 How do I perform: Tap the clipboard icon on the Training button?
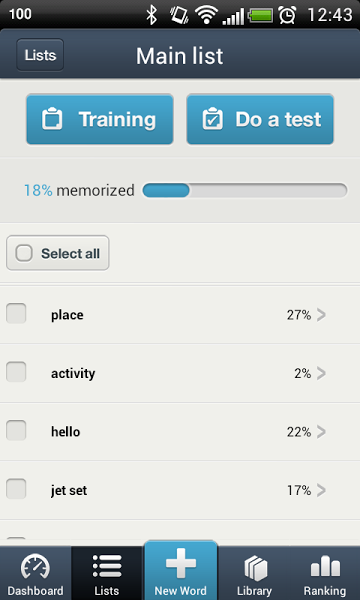(x=52, y=119)
